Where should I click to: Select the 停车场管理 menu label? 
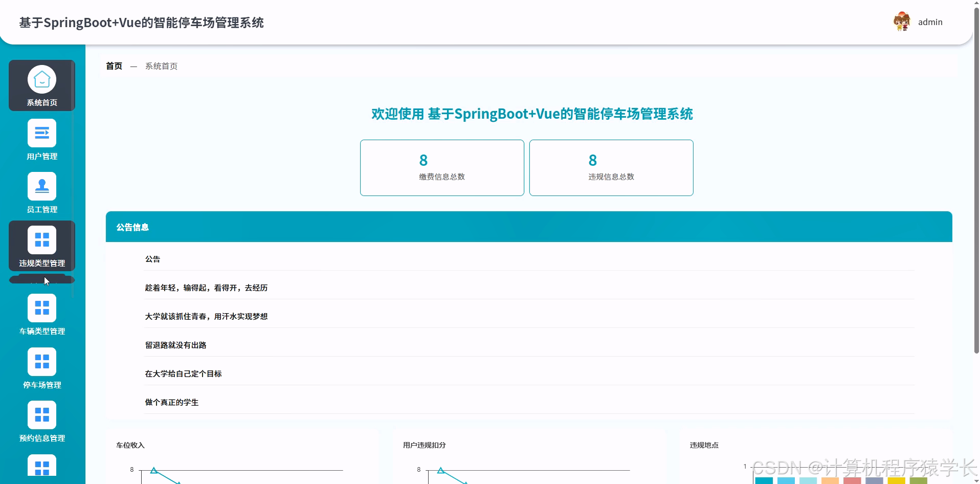42,385
